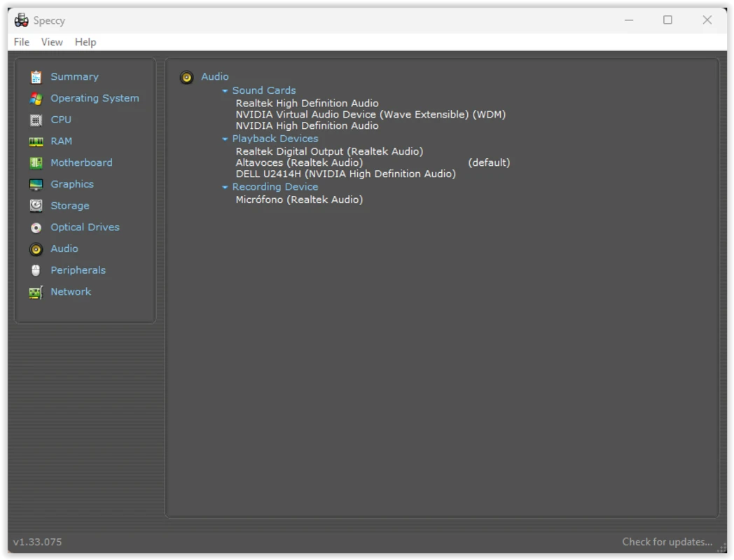Click the Motherboard icon in sidebar

(x=36, y=163)
